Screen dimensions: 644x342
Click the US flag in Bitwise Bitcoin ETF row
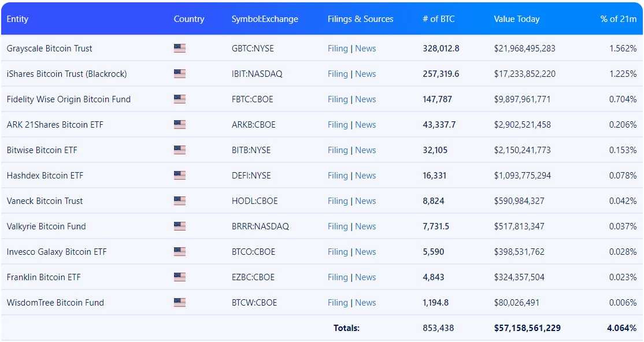point(179,150)
